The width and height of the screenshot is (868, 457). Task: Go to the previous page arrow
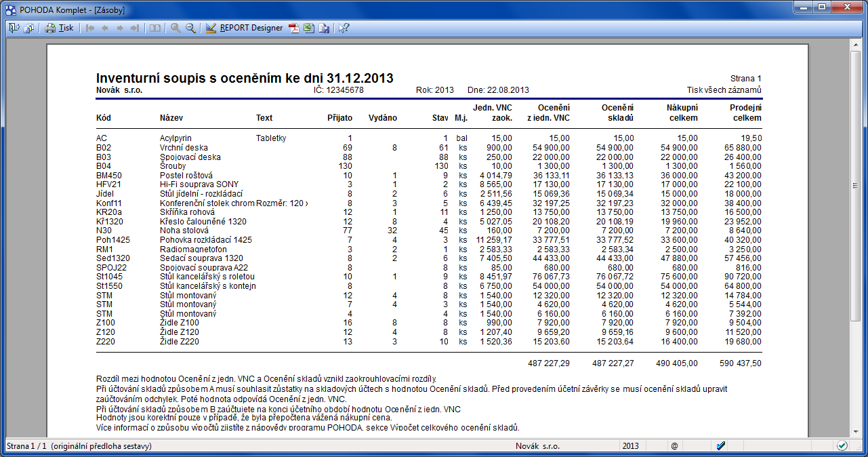(x=105, y=28)
